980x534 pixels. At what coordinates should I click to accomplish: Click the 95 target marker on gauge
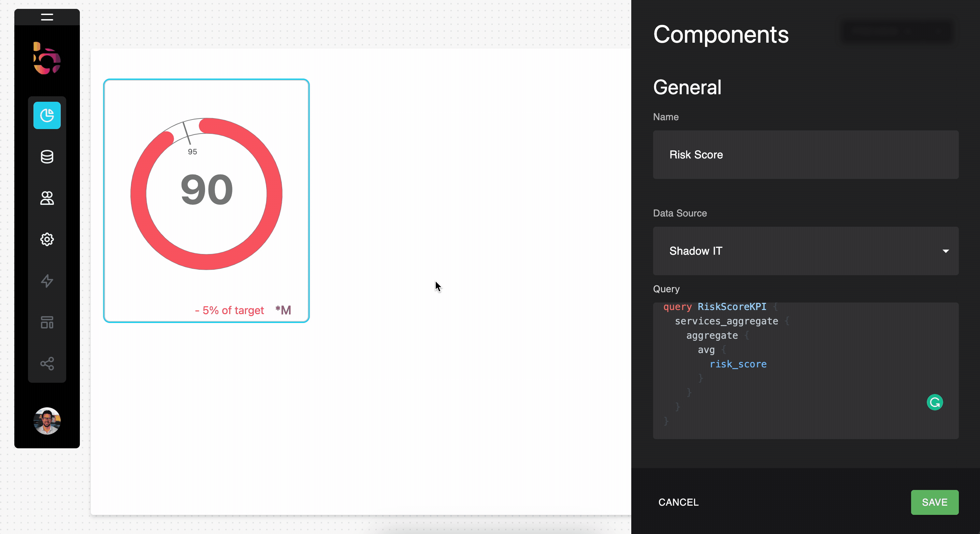pyautogui.click(x=192, y=152)
